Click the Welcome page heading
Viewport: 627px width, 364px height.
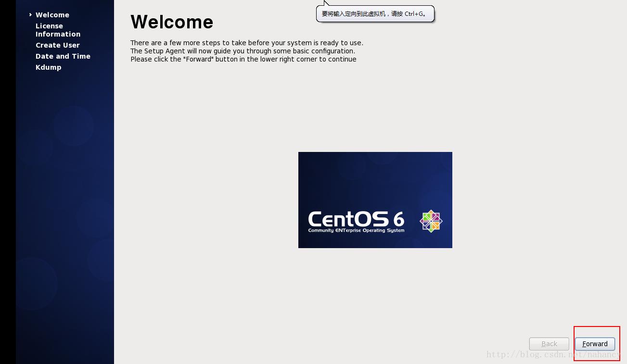click(x=172, y=22)
